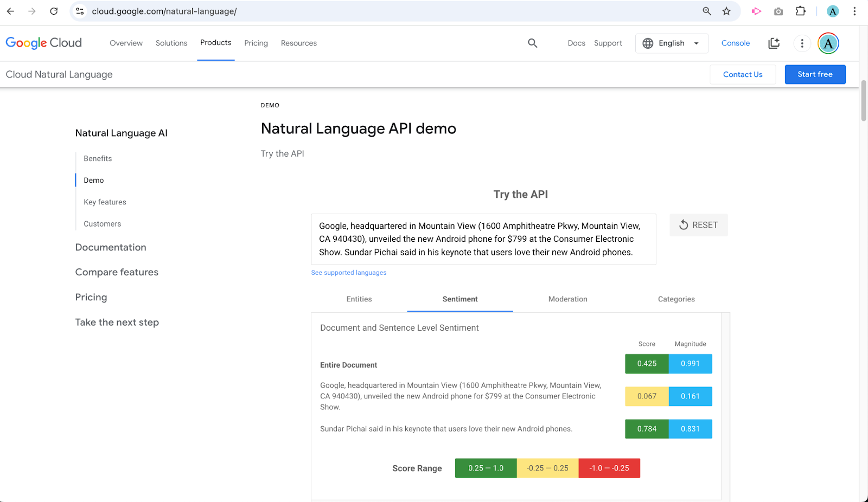Screen dimensions: 868x502
Task: Click the blue 0.161 magnitude cell
Action: tap(690, 396)
